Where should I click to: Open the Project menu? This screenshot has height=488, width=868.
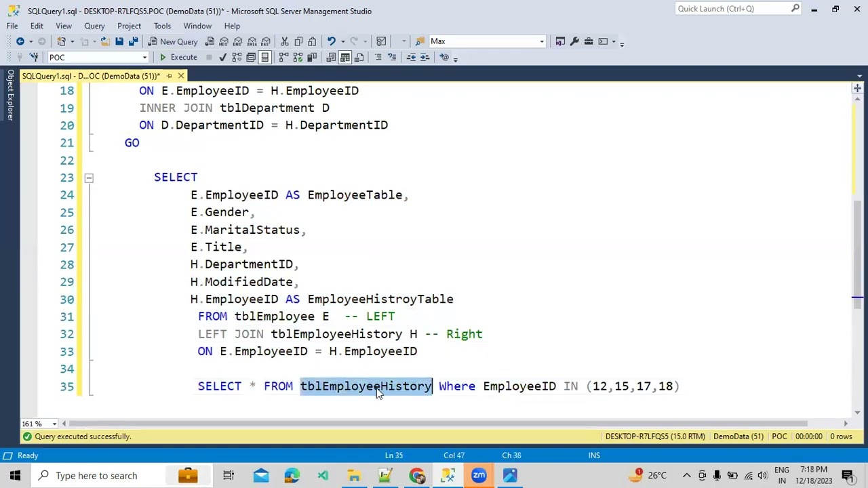(129, 26)
